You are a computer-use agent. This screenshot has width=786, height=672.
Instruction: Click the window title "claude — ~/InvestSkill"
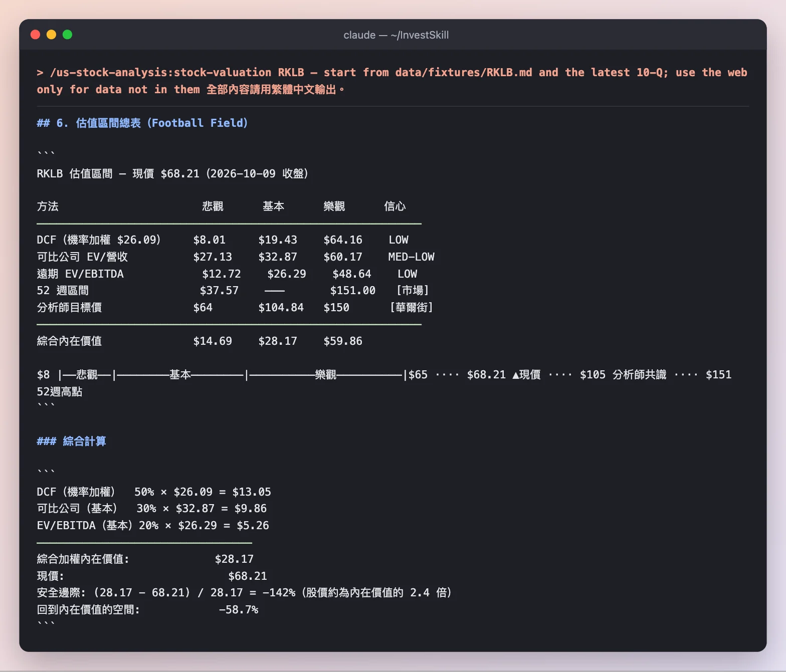[396, 35]
